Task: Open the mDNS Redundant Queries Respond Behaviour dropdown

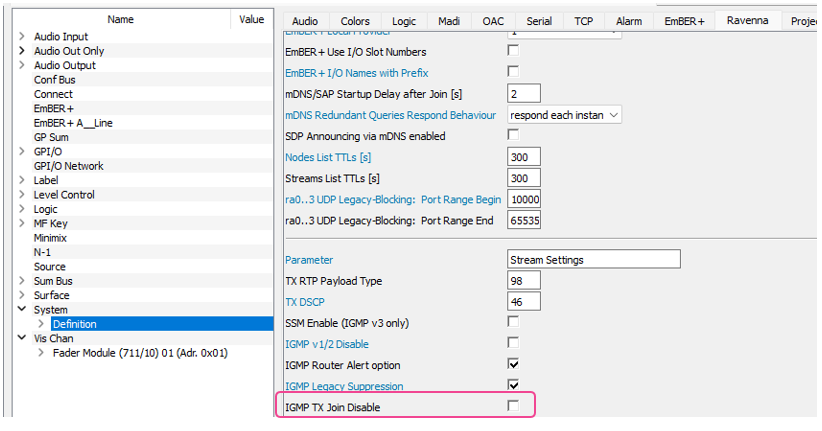Action: point(613,115)
